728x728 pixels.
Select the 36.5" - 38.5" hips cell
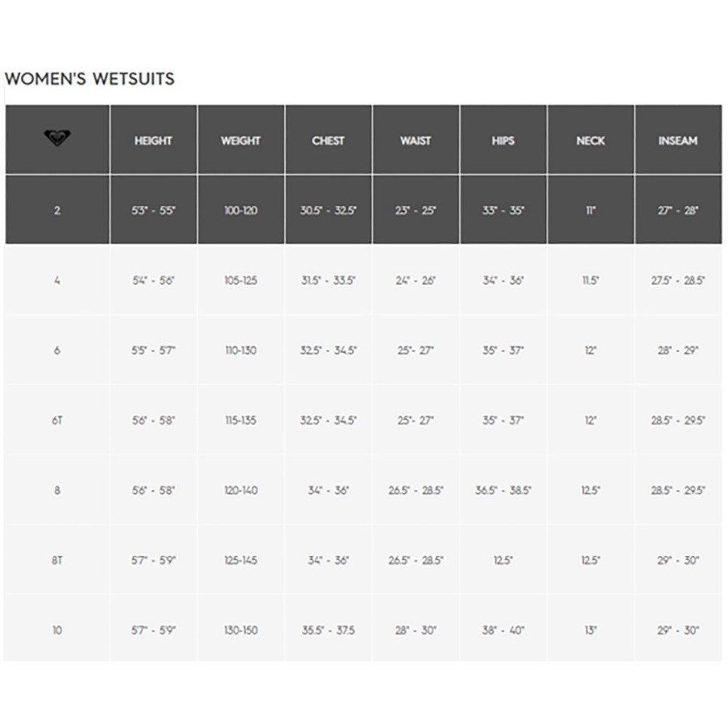click(503, 491)
